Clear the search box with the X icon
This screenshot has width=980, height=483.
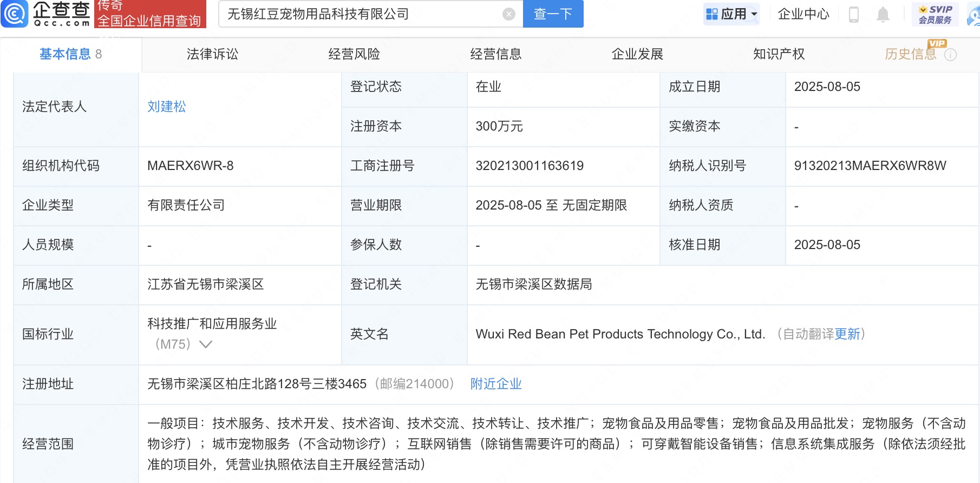tap(508, 14)
